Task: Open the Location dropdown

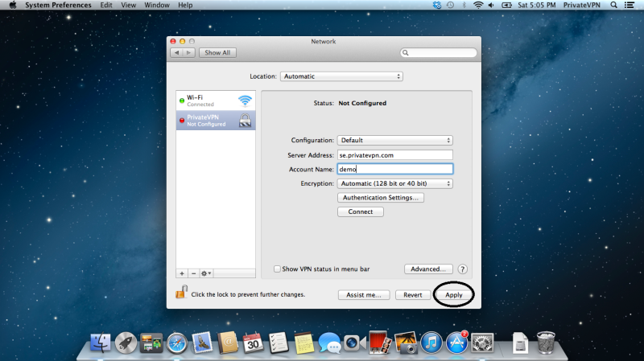Action: pos(341,76)
